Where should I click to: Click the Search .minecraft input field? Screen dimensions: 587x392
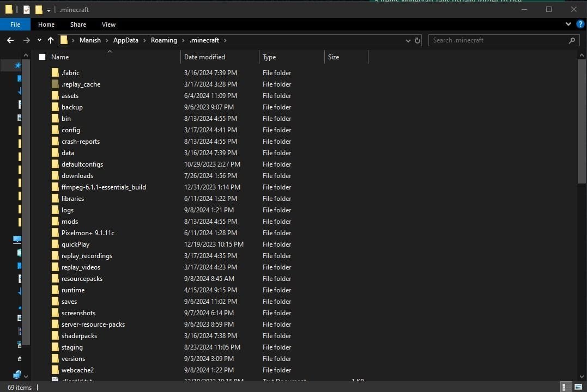496,40
